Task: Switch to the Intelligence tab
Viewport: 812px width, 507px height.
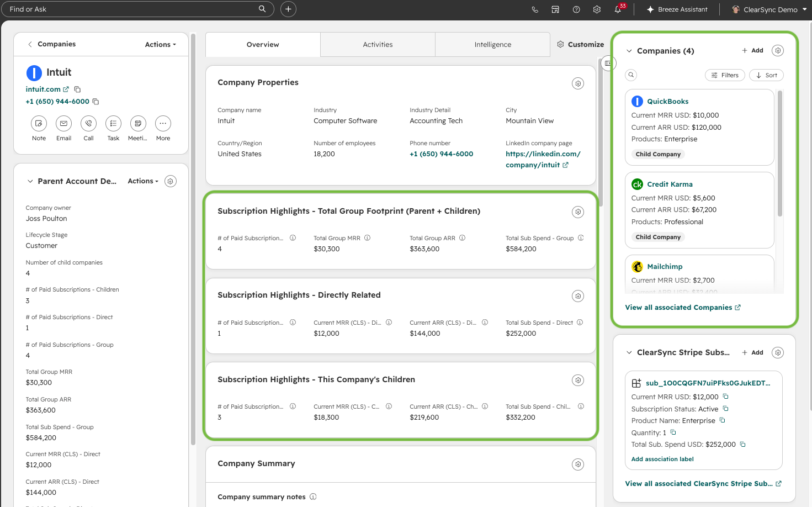Action: (x=492, y=45)
